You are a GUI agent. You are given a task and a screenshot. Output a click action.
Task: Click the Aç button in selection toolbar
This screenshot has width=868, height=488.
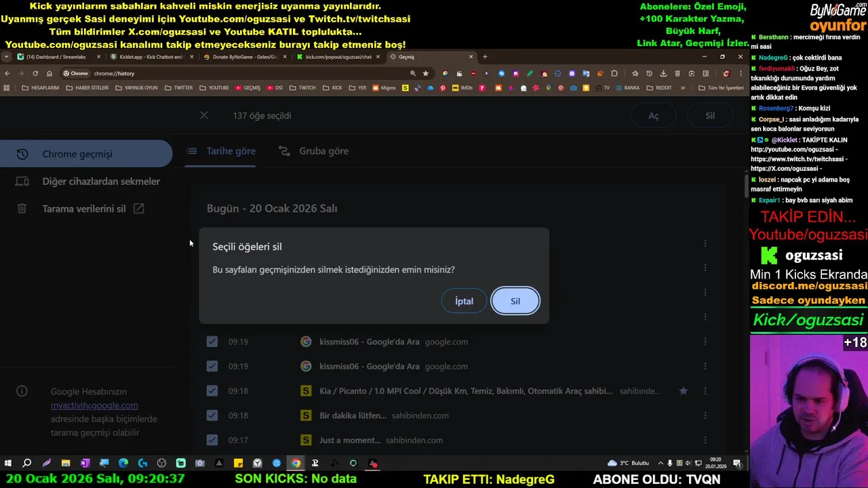(654, 116)
